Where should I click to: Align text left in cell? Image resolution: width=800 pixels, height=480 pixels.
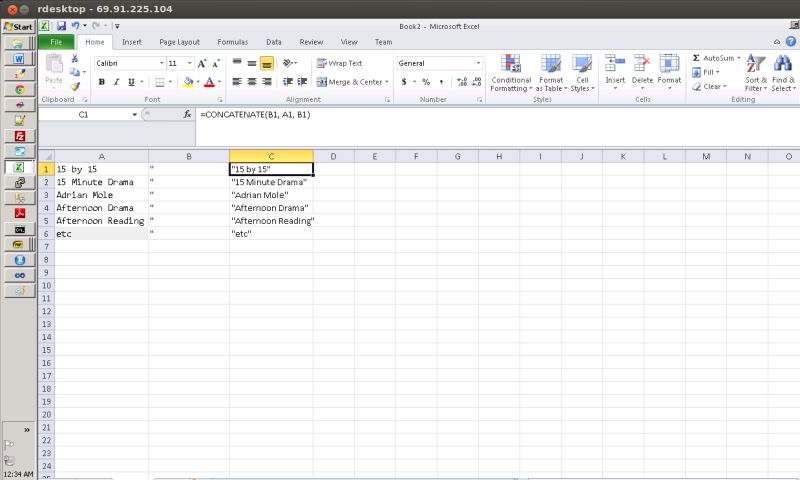237,82
